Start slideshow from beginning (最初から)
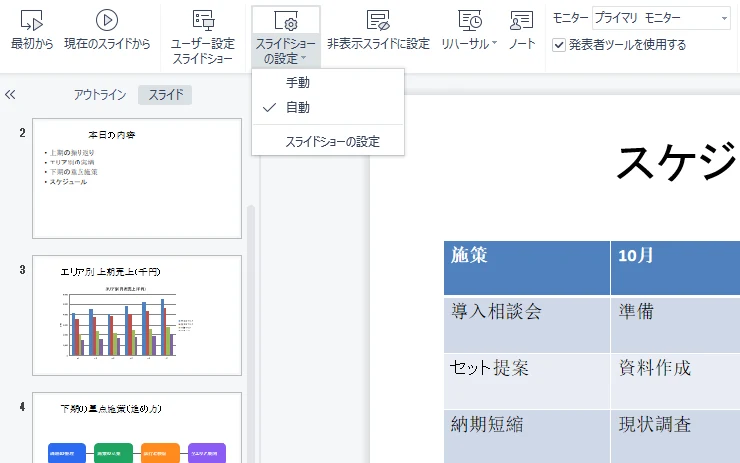Image resolution: width=740 pixels, height=463 pixels. (x=32, y=30)
